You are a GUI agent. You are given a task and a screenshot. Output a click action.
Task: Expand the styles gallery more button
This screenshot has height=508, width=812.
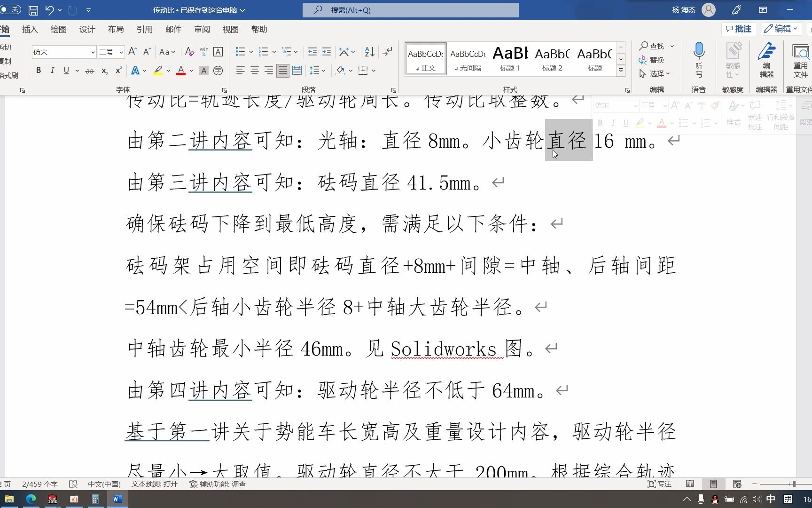621,71
